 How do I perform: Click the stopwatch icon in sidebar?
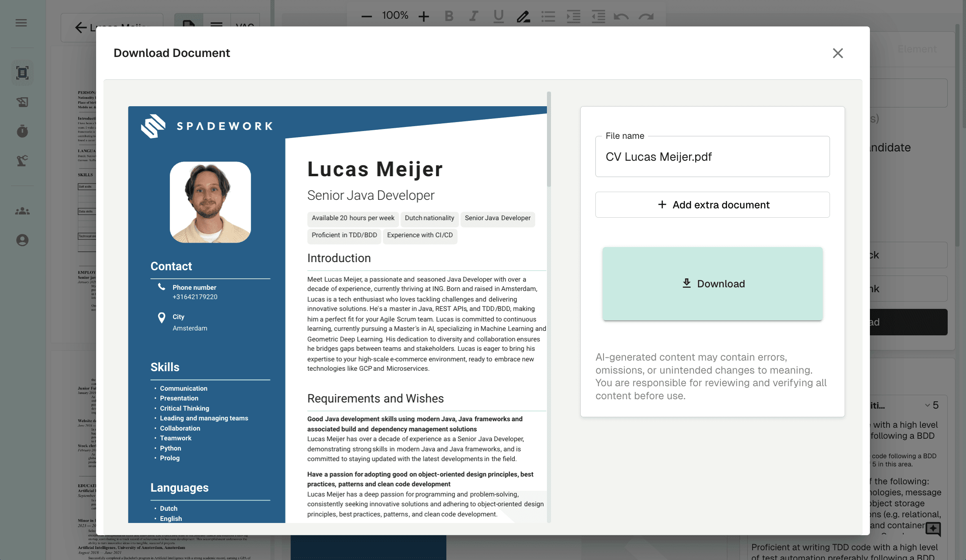[22, 131]
